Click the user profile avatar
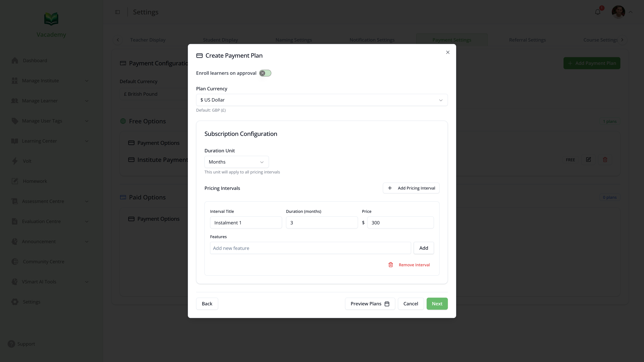This screenshot has height=362, width=644. [618, 12]
